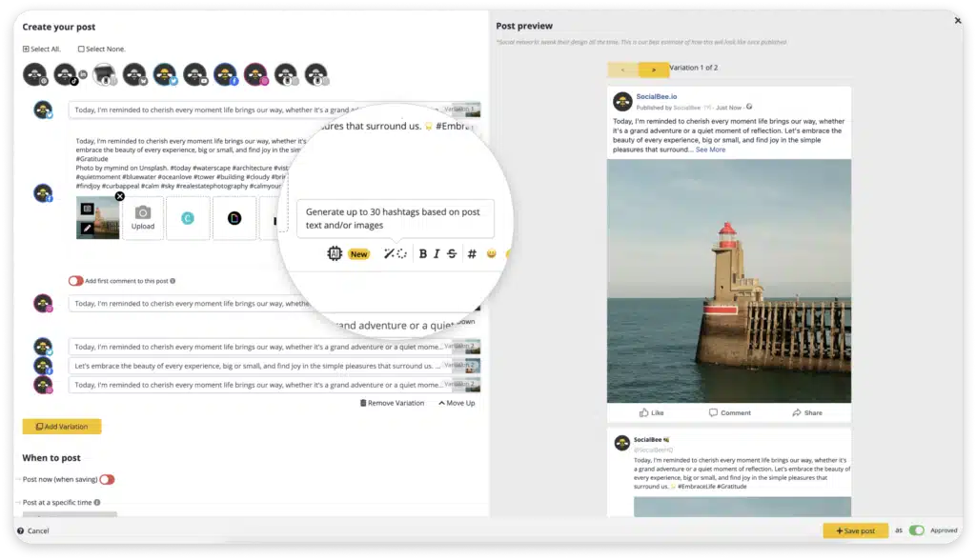
Task: Click the Move Up chevron link
Action: [457, 403]
